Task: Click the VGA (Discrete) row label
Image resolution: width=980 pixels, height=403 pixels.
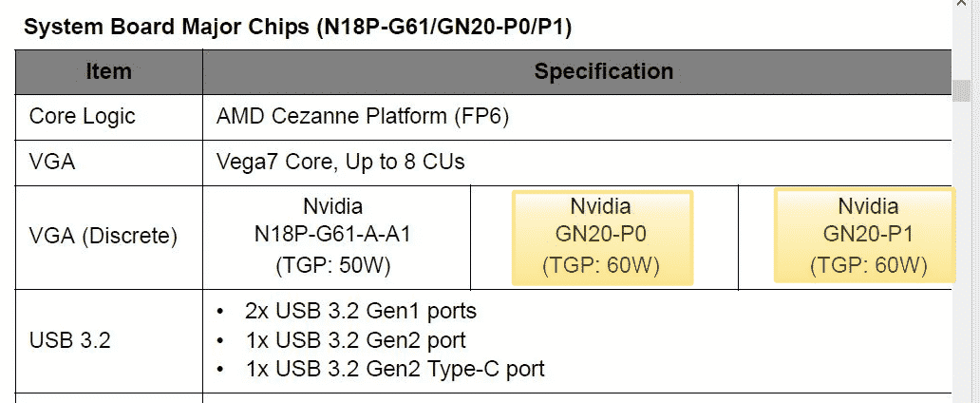Action: [x=104, y=237]
